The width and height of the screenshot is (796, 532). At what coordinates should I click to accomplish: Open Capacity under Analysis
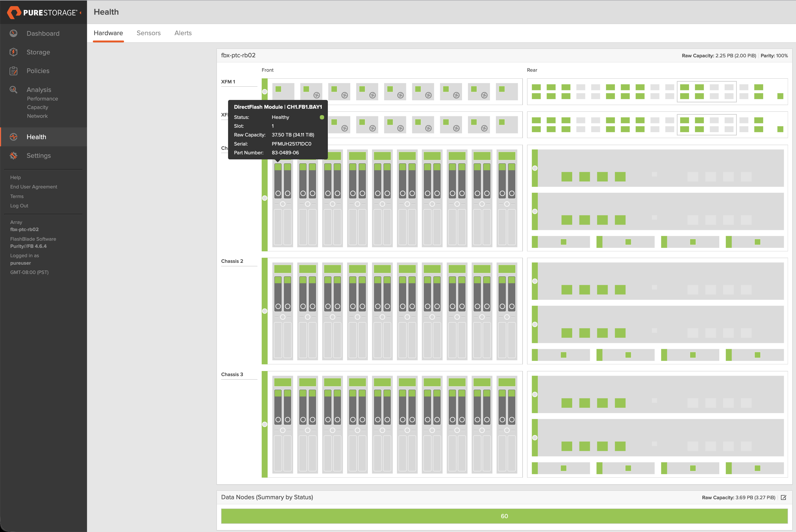pos(37,107)
